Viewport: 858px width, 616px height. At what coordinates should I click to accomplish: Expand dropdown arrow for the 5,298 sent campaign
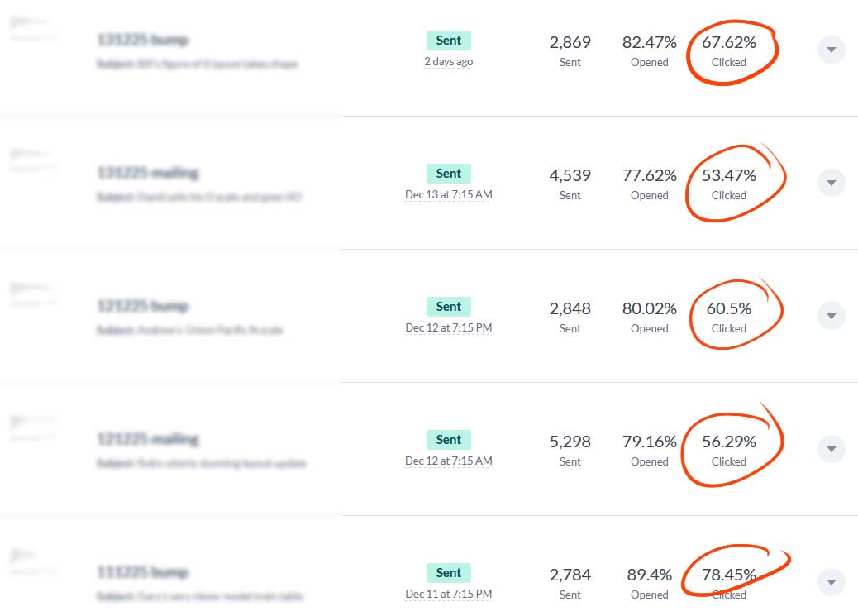pyautogui.click(x=831, y=449)
